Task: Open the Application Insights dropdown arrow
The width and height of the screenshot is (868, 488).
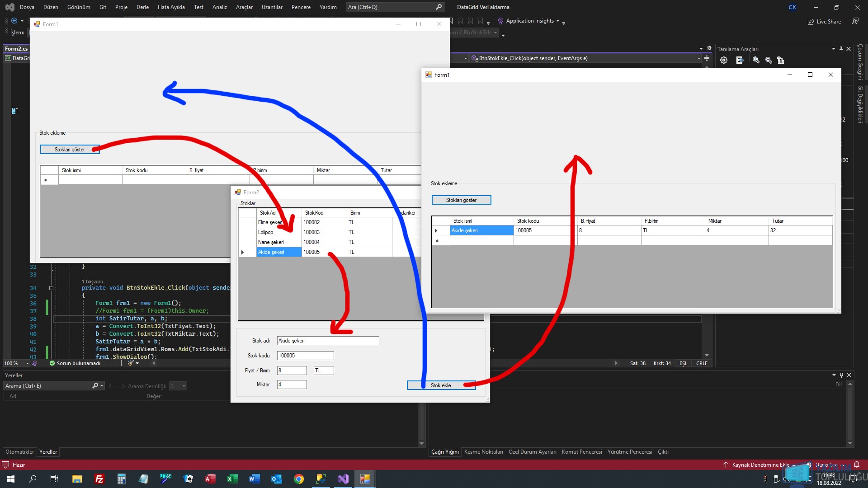Action: pyautogui.click(x=558, y=21)
